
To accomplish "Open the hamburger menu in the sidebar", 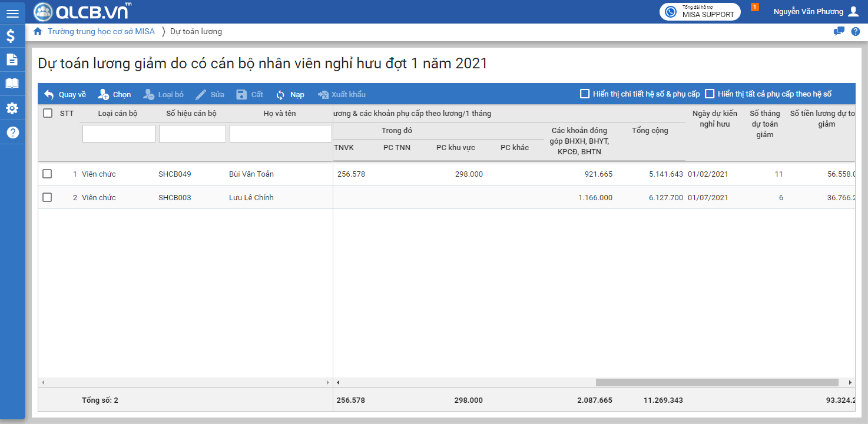I will point(12,14).
